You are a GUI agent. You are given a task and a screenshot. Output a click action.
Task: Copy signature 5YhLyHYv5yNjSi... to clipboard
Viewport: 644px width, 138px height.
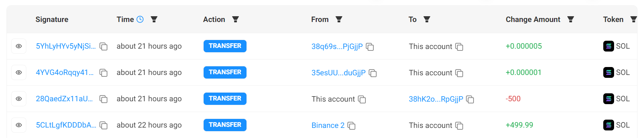(x=103, y=46)
